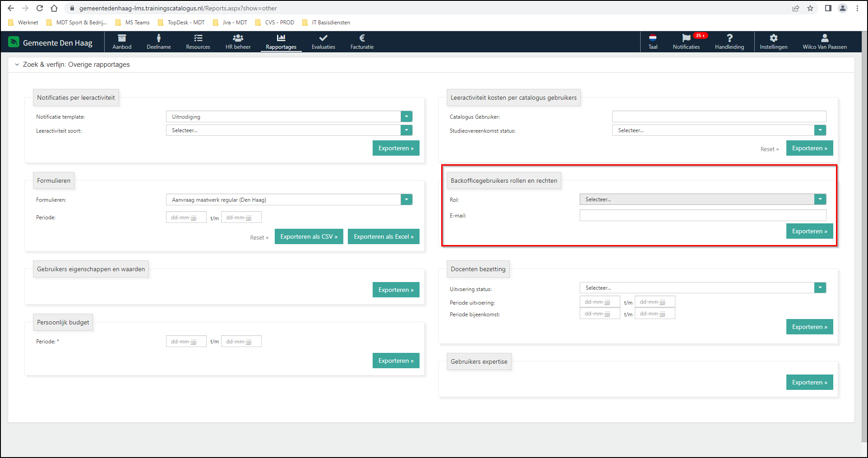The width and height of the screenshot is (868, 458).
Task: Open the Resources list icon
Action: [198, 38]
